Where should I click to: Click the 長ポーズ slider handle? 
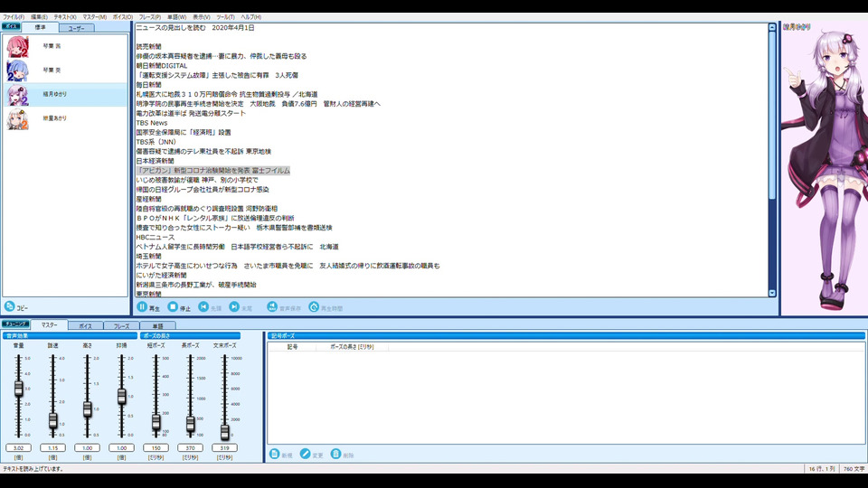[191, 424]
